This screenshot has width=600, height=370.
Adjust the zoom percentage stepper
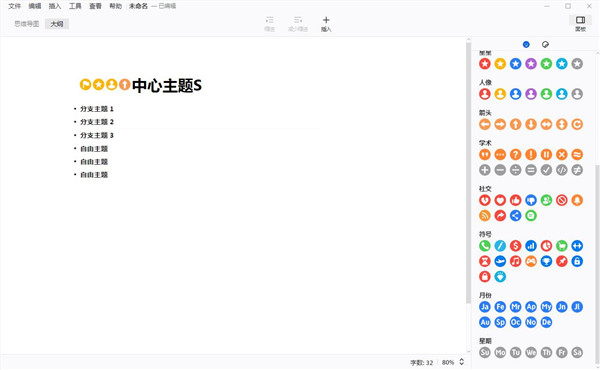[461, 362]
